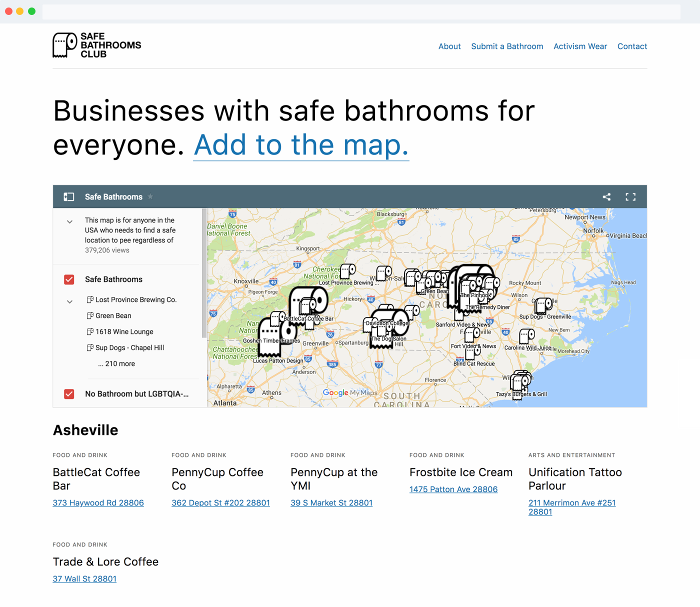700x607 pixels.
Task: Open address 1475 Patton Ave 28806
Action: pyautogui.click(x=453, y=489)
